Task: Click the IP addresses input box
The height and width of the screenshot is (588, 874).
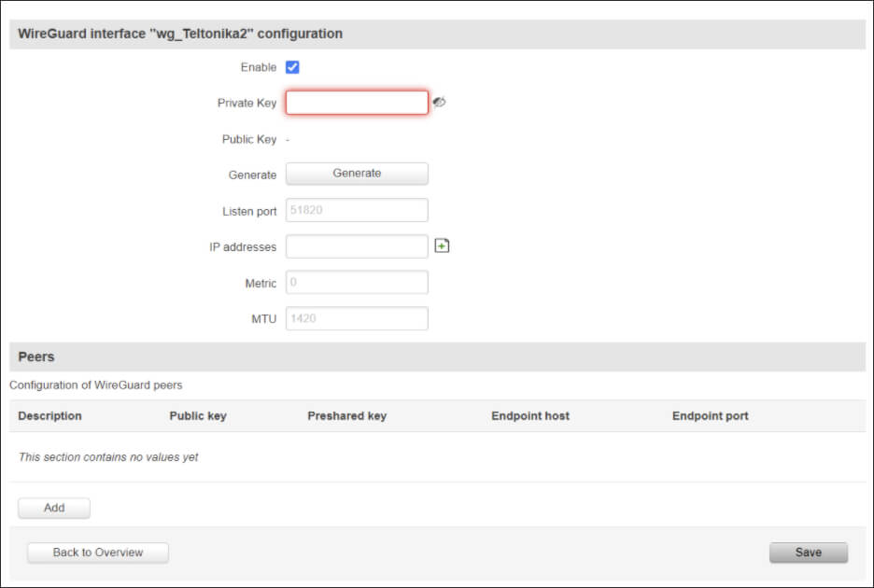Action: 357,245
